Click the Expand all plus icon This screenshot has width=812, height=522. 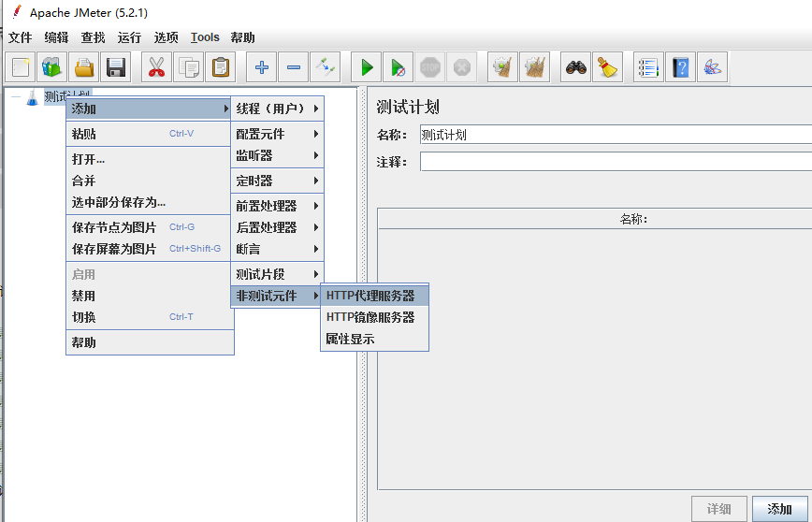pos(262,67)
